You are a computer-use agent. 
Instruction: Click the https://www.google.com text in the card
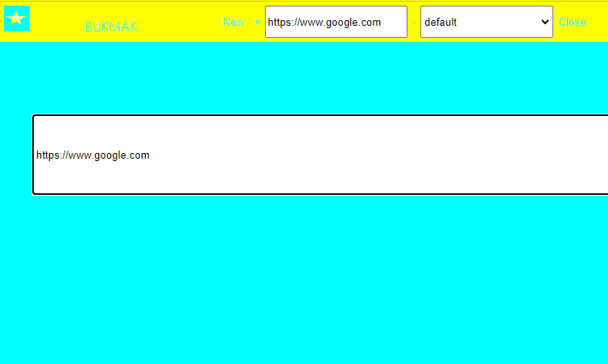click(93, 155)
